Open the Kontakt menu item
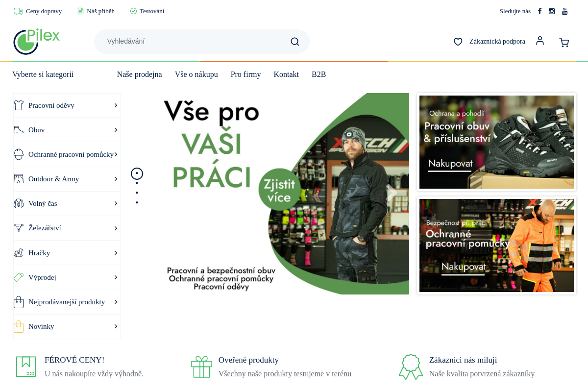Screen dimensions: 588x392 pos(286,74)
